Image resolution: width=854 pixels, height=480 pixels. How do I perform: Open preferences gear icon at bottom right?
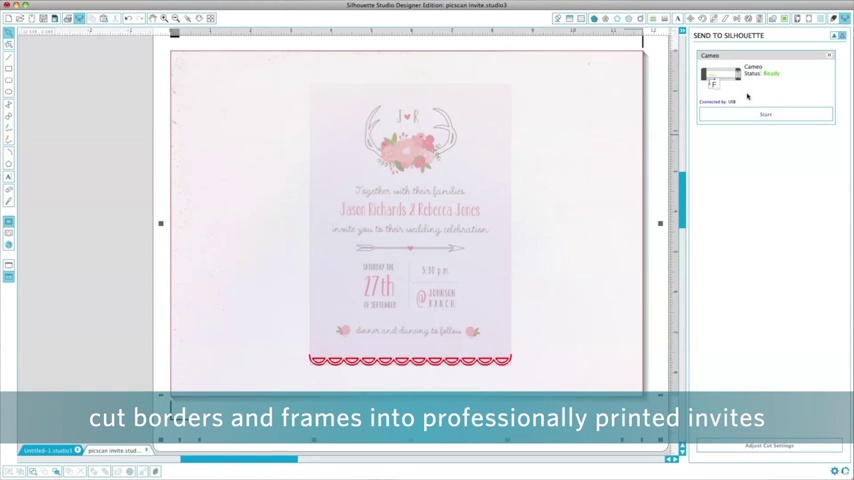(834, 471)
